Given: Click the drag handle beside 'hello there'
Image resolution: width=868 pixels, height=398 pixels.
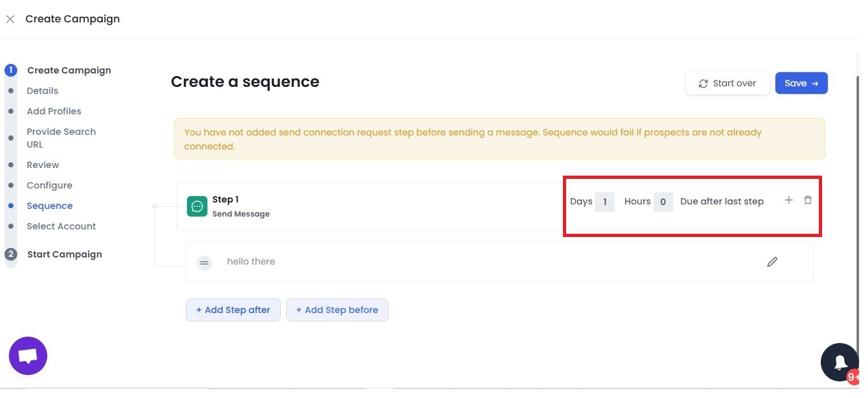Looking at the screenshot, I should coord(204,263).
